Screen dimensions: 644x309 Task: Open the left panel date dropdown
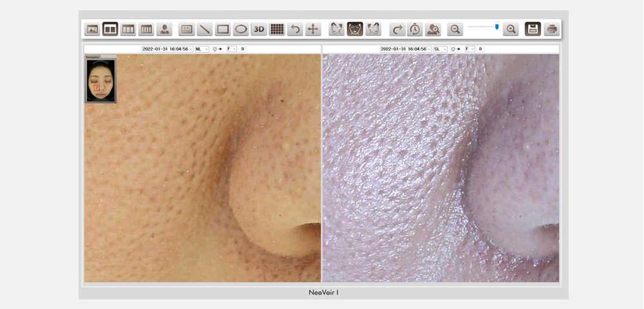167,49
